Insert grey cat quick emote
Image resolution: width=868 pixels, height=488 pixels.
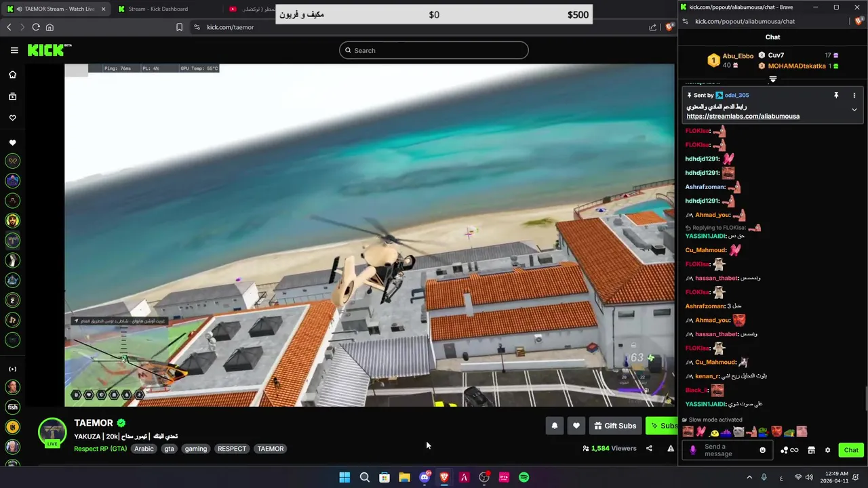[x=739, y=432]
